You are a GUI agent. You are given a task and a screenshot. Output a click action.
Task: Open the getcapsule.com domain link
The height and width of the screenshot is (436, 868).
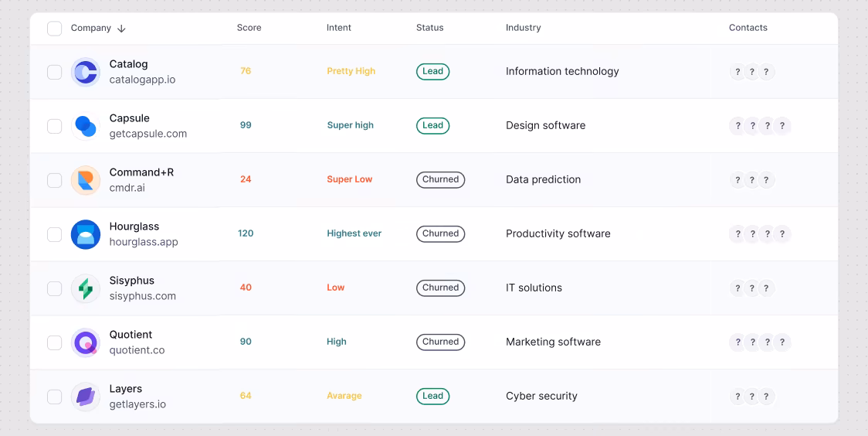point(147,134)
